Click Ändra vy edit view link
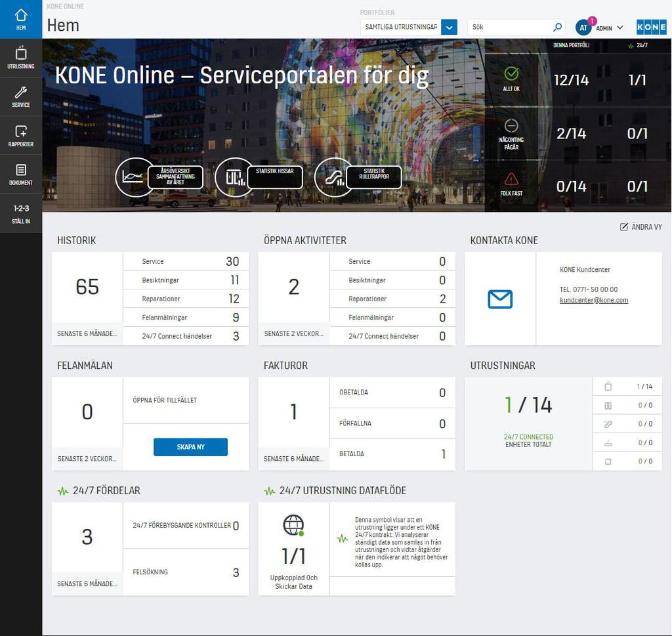The image size is (672, 636). (640, 226)
